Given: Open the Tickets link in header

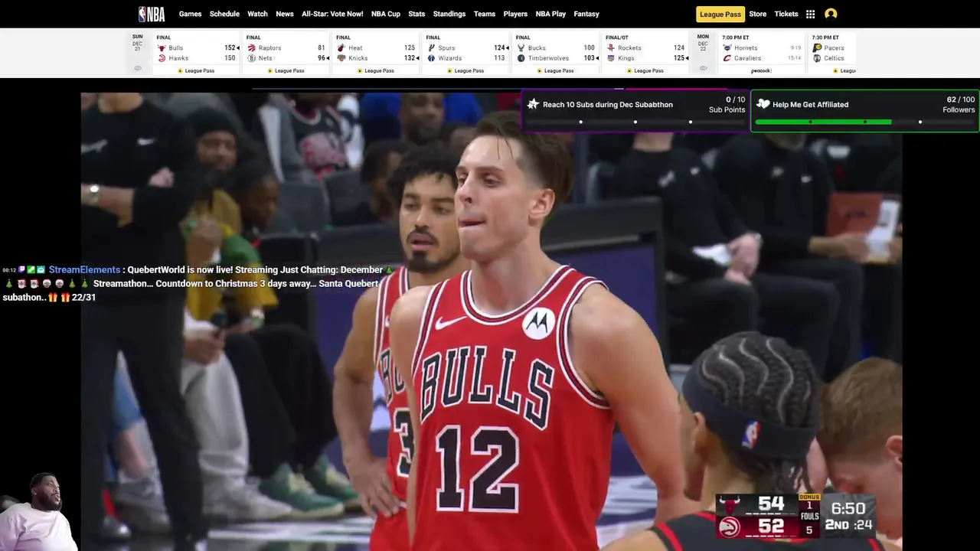Looking at the screenshot, I should (786, 14).
